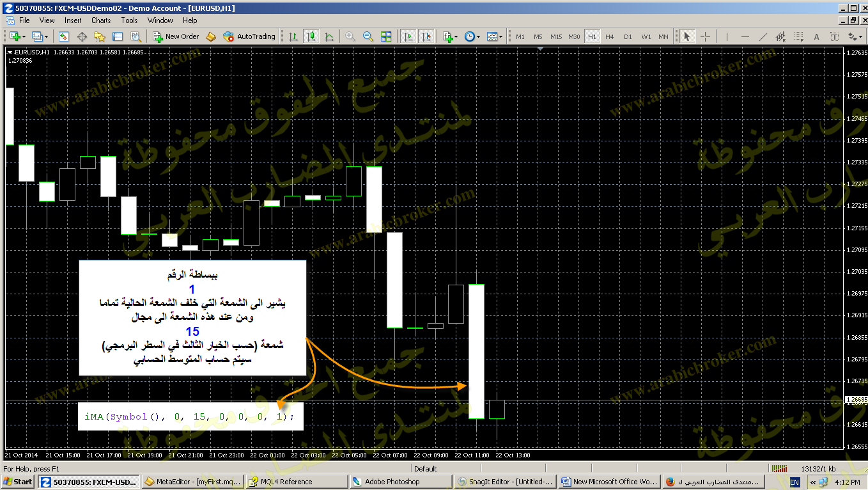Click the EN language indicator in tray

pos(794,482)
